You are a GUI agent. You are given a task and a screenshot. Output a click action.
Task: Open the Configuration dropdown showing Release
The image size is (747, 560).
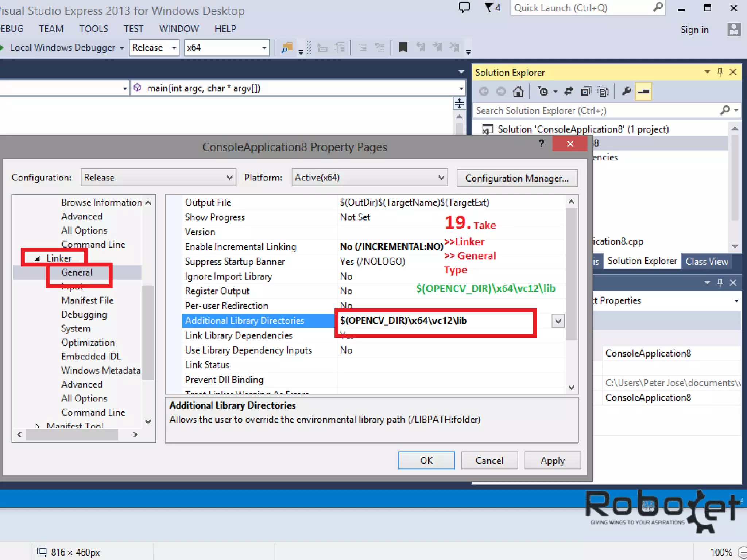click(158, 178)
